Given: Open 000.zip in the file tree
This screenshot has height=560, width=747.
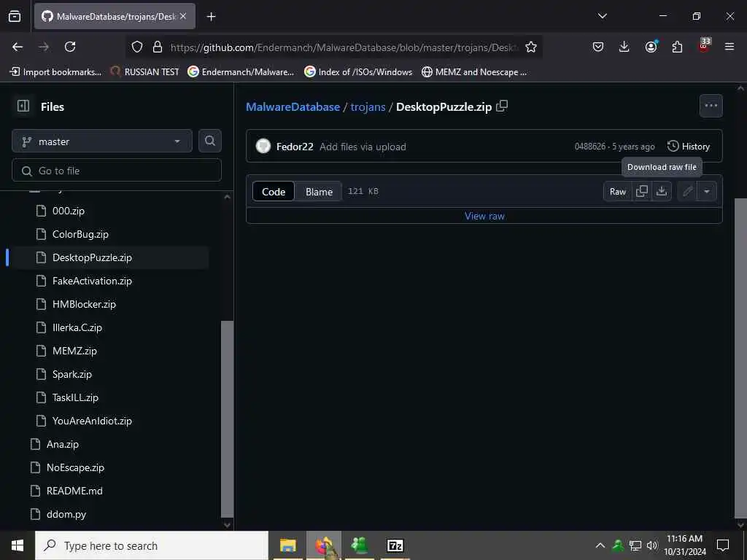Looking at the screenshot, I should point(68,211).
